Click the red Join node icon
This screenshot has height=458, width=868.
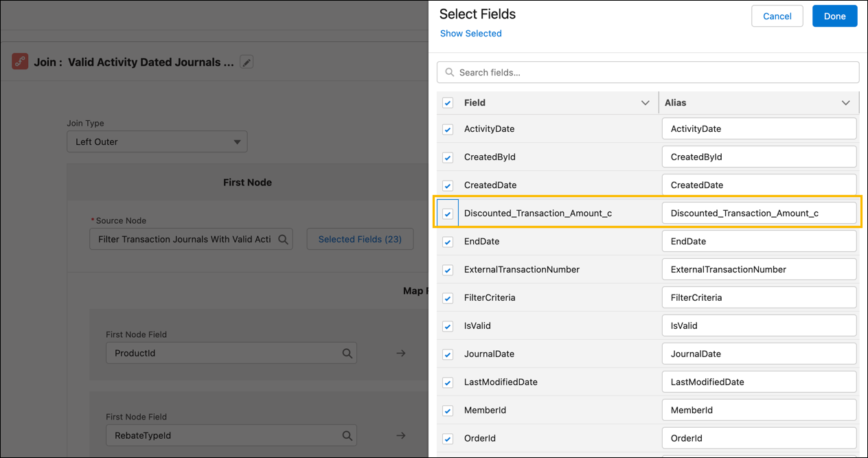point(19,61)
